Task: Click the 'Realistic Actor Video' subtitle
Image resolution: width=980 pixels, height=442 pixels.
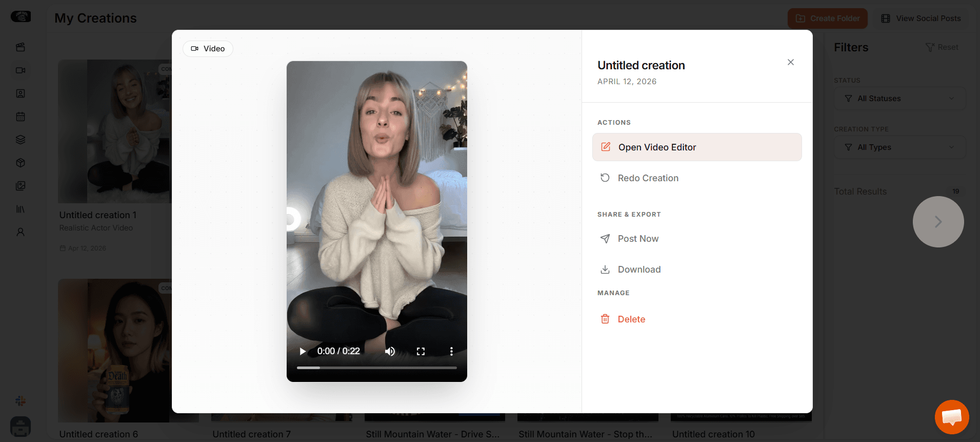Action: coord(96,228)
